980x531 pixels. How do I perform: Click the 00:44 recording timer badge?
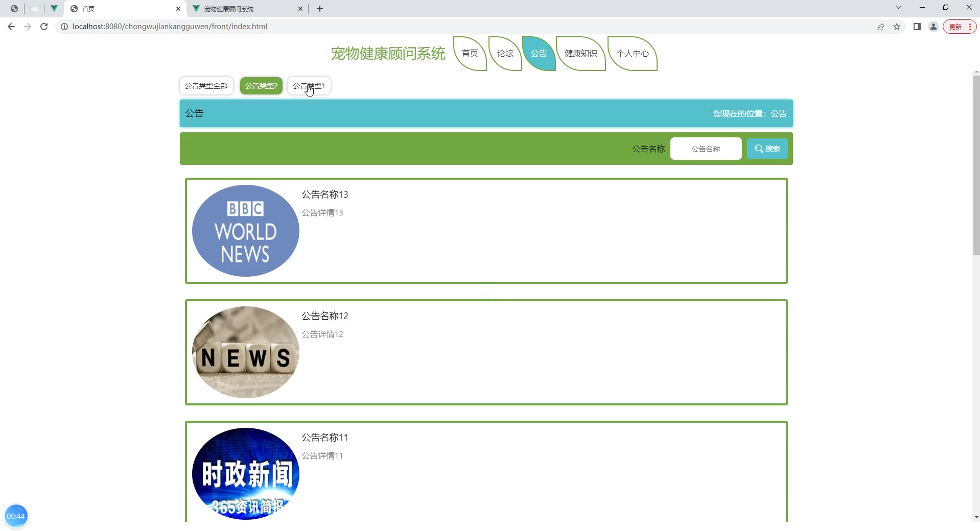point(16,516)
